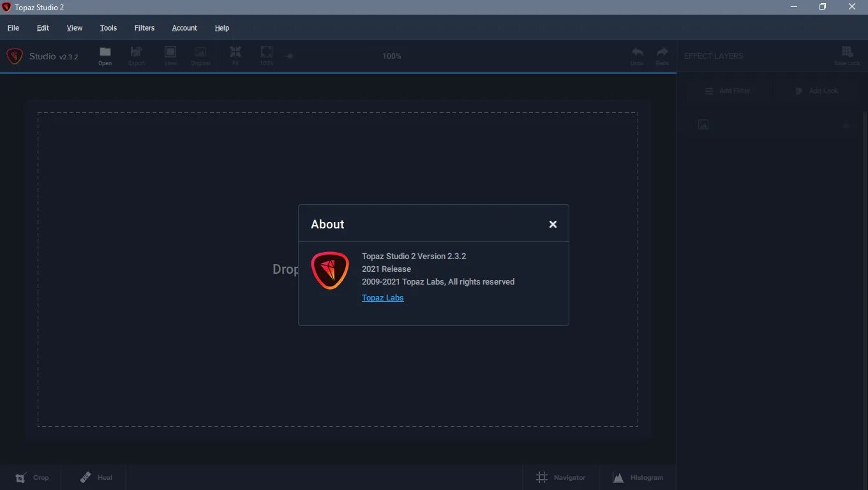Open the Histogram panel
This screenshot has width=868, height=490.
click(x=638, y=477)
